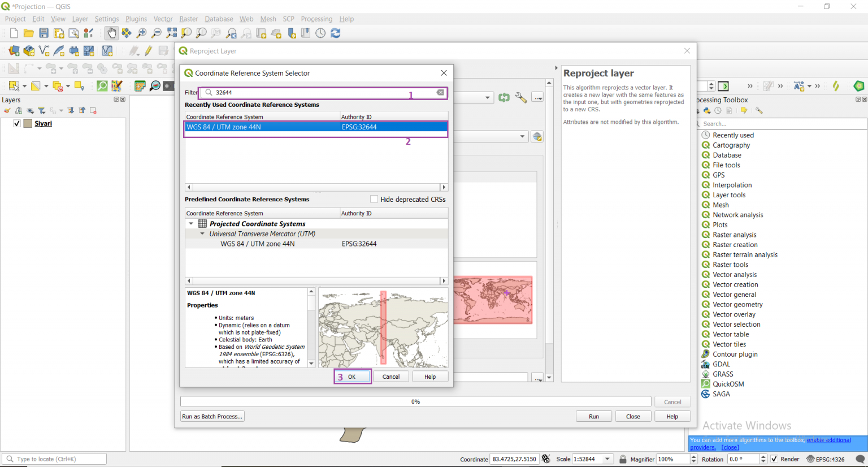Activate the Zoom In tool
Viewport: 868px width, 467px height.
click(x=140, y=33)
